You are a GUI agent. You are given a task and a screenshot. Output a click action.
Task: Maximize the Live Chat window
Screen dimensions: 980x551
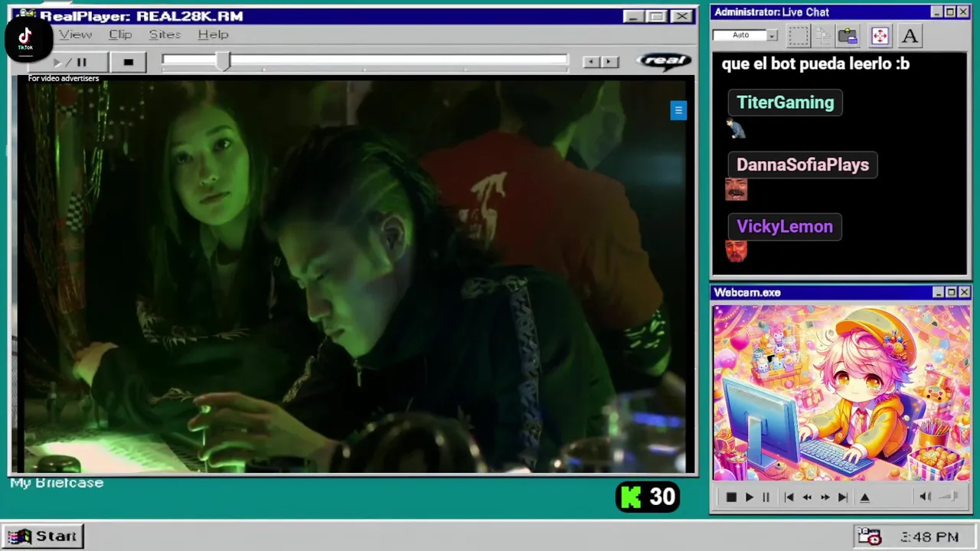tap(950, 12)
